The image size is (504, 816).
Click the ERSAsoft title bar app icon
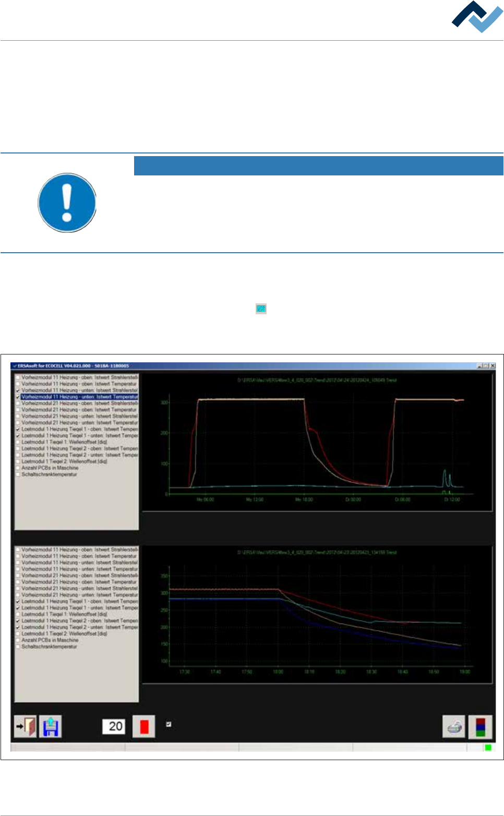[x=15, y=366]
